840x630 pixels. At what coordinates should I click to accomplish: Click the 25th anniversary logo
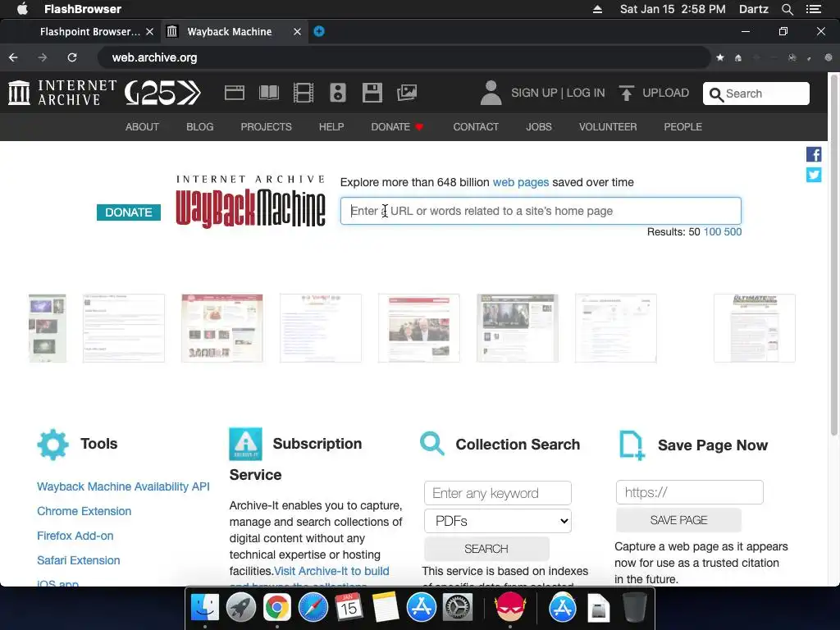(163, 93)
